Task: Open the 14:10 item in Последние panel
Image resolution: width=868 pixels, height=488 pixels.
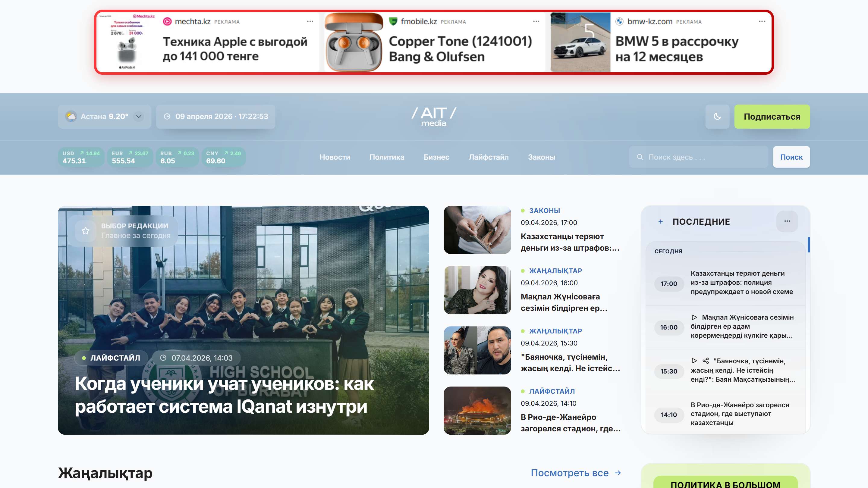Action: coord(725,414)
